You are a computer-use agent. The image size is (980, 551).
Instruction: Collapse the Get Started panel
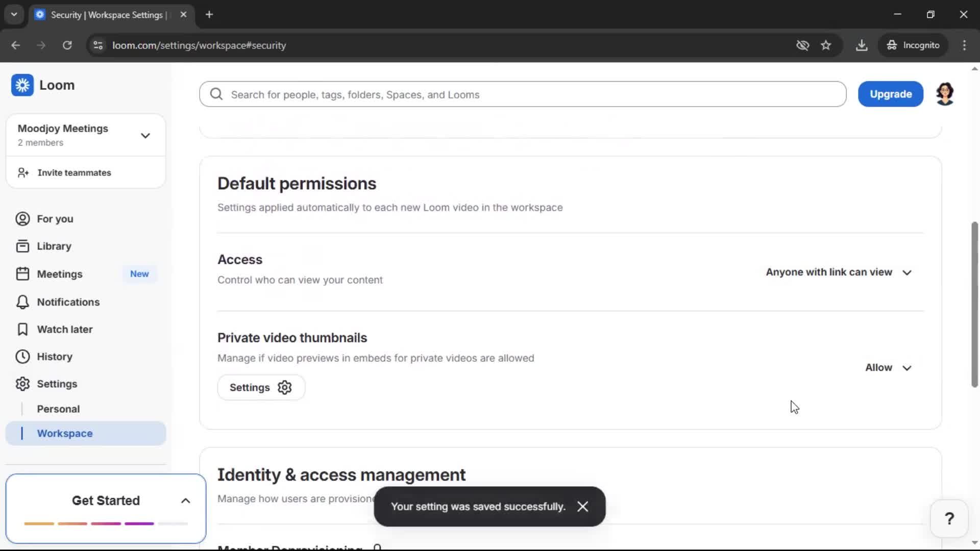pyautogui.click(x=185, y=500)
